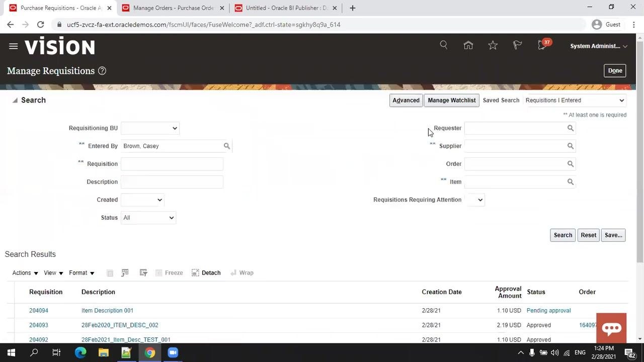The image size is (644, 362).
Task: Switch to Oracle BI Publisher browser tab
Action: tap(286, 8)
